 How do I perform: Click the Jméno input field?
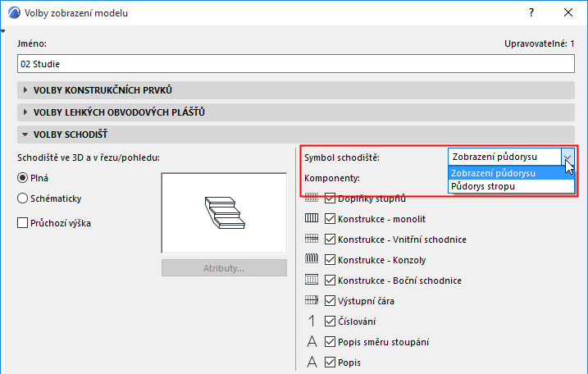[x=296, y=64]
